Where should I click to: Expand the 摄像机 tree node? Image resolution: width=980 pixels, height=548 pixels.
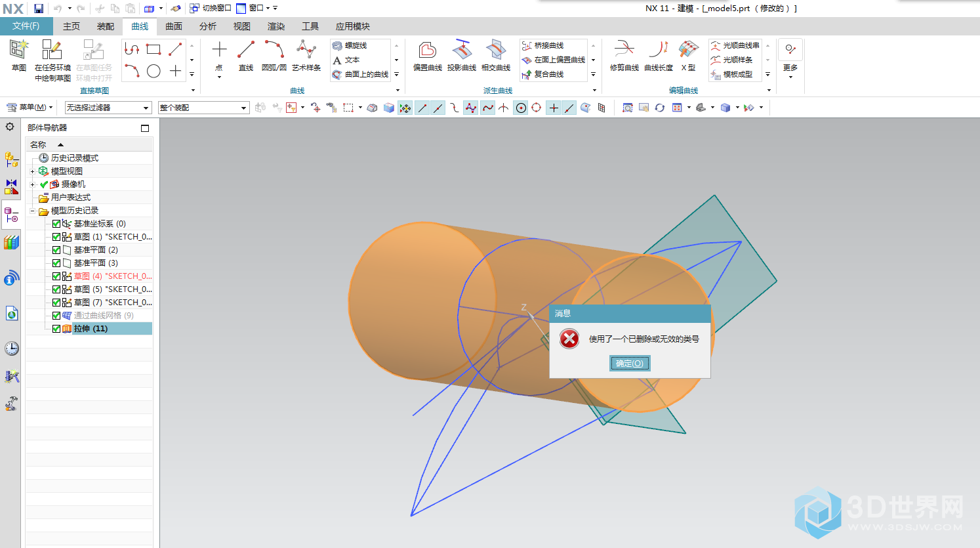[32, 184]
